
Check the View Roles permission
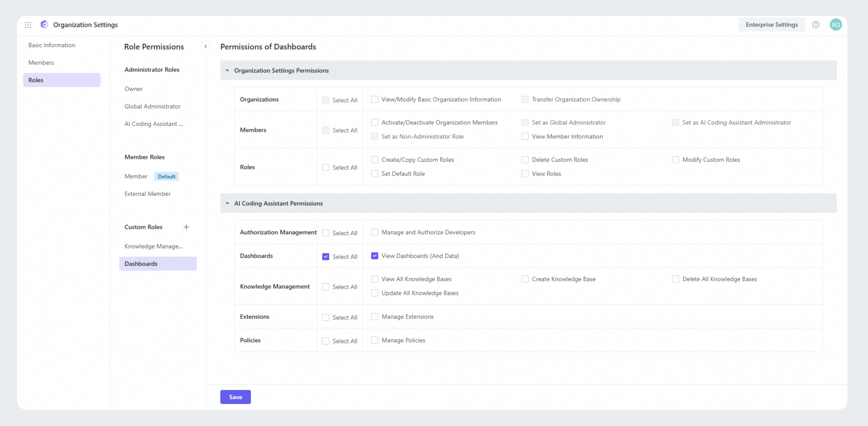coord(525,174)
